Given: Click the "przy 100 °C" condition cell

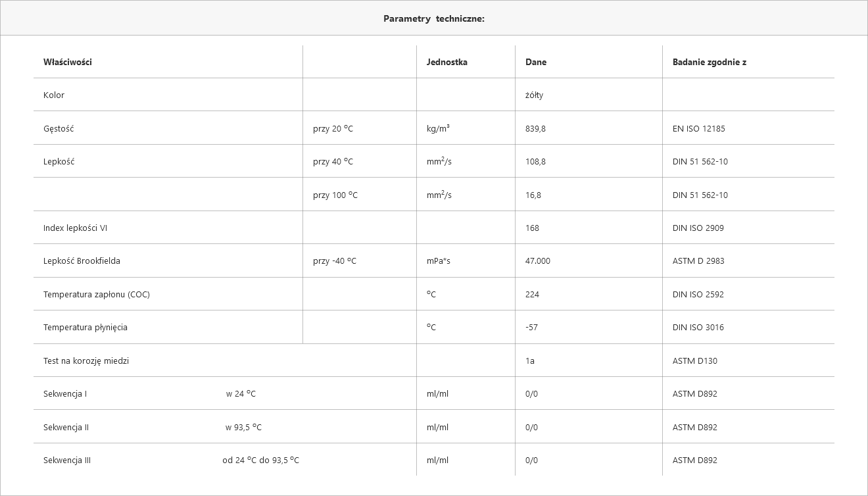Looking at the screenshot, I should click(x=335, y=195).
